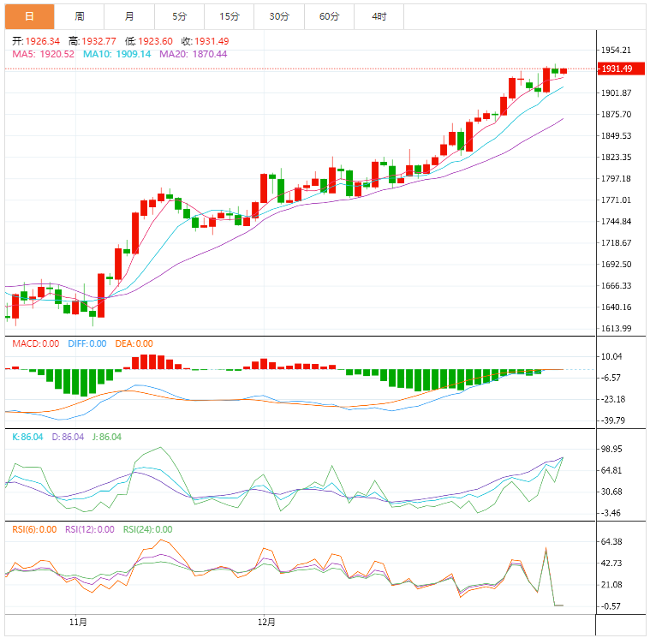Click the K:86.04 label in KDJ panel

(x=29, y=437)
